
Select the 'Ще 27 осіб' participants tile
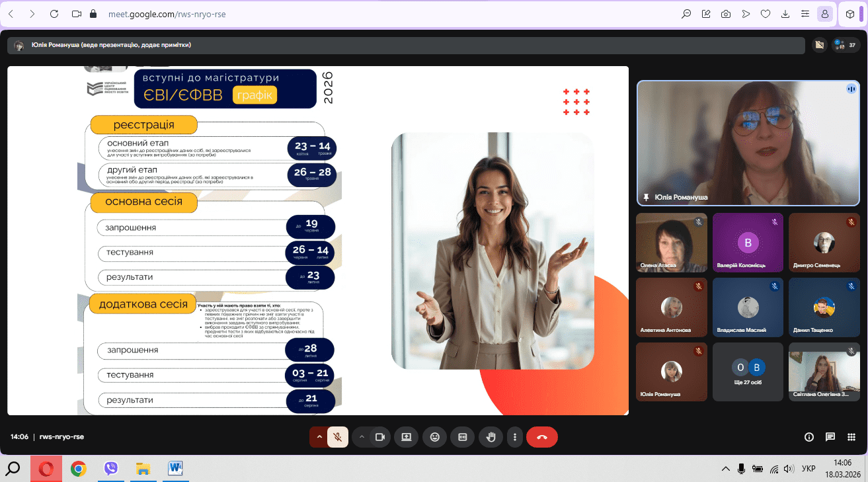pyautogui.click(x=748, y=372)
